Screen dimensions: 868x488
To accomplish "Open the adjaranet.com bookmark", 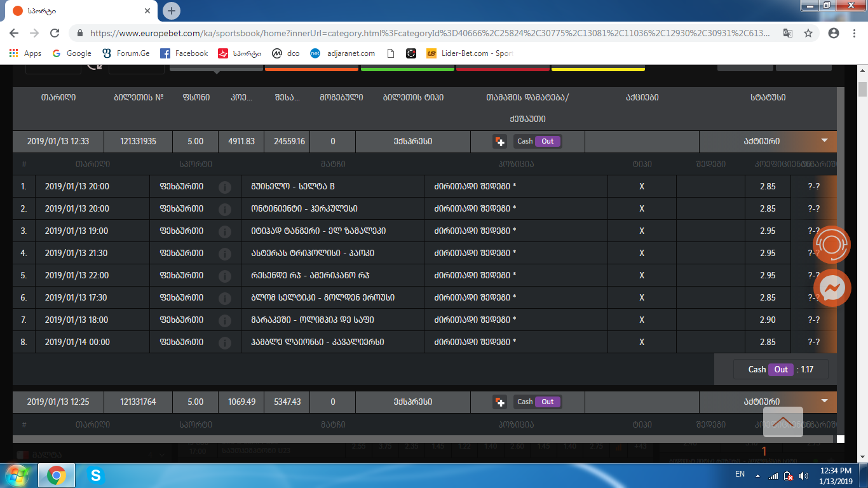I will (x=342, y=53).
